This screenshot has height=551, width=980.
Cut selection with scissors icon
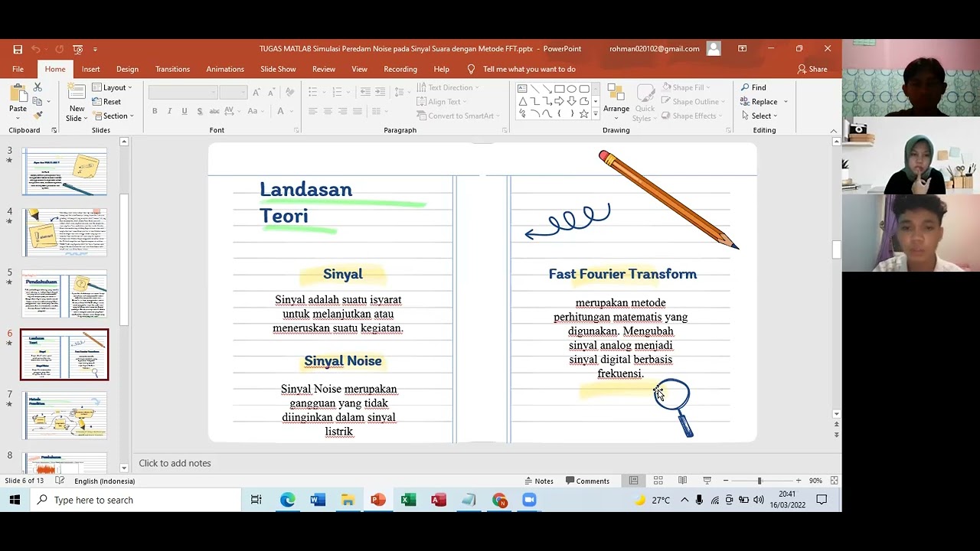click(x=38, y=88)
